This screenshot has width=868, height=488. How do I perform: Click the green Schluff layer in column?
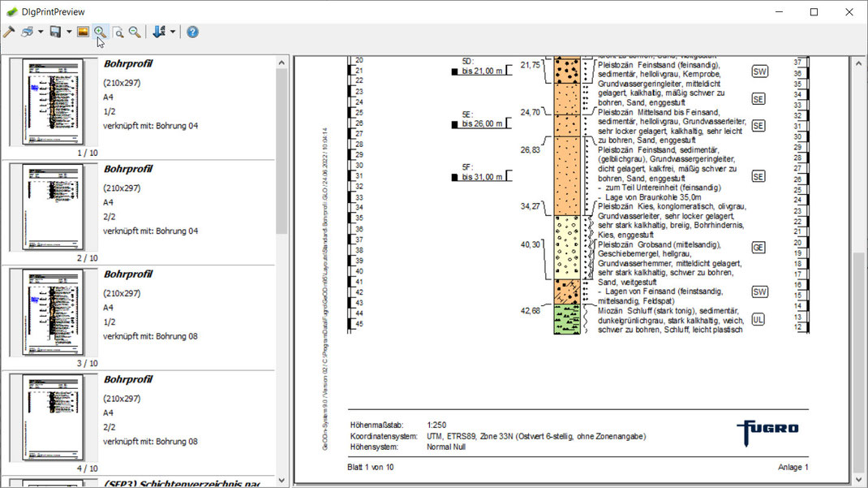pos(567,319)
